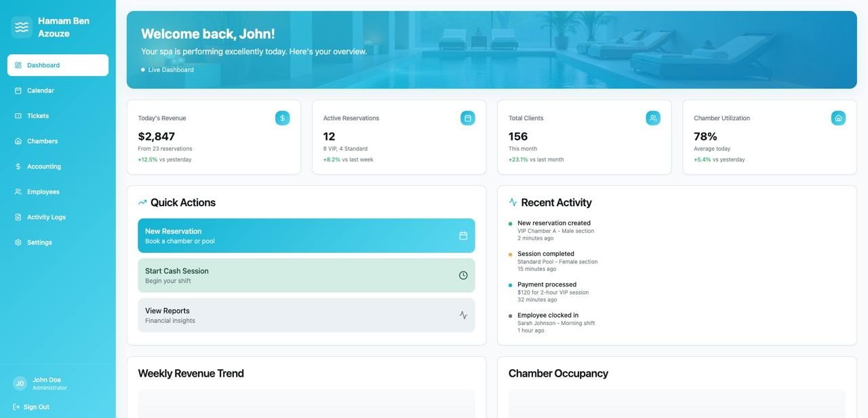Image resolution: width=868 pixels, height=418 pixels.
Task: Click the activity icon in View Reports
Action: [x=463, y=315]
